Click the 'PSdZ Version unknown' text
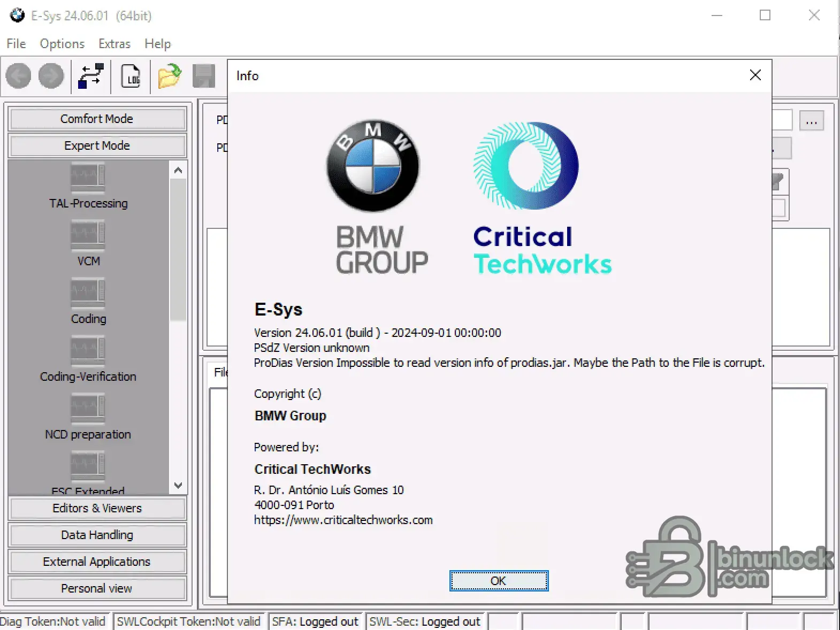Image resolution: width=840 pixels, height=630 pixels. point(312,348)
